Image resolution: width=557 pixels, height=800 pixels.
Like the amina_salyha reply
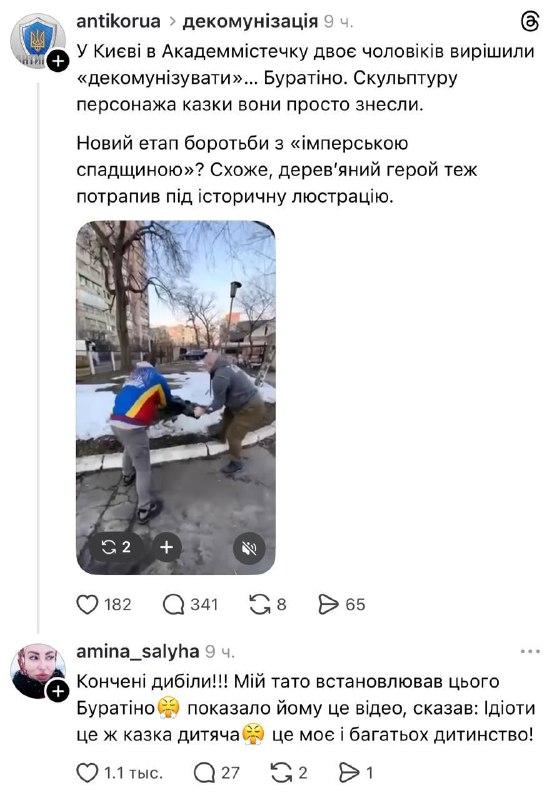87,772
